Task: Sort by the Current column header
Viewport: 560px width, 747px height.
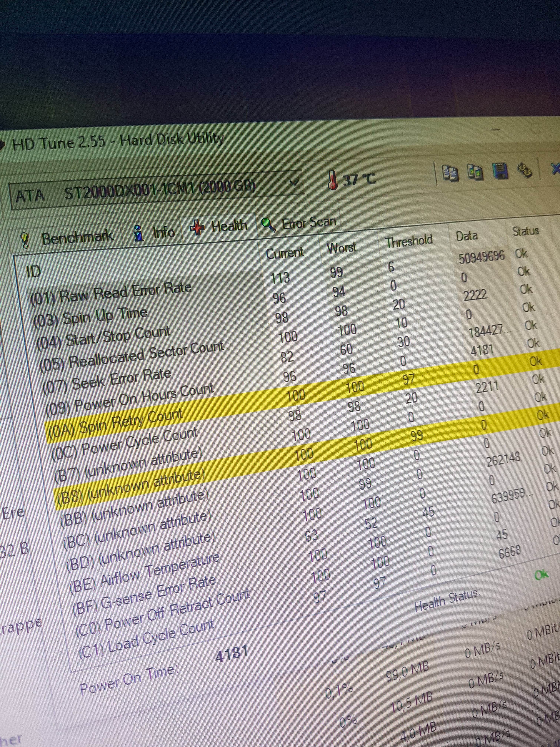Action: 285,253
